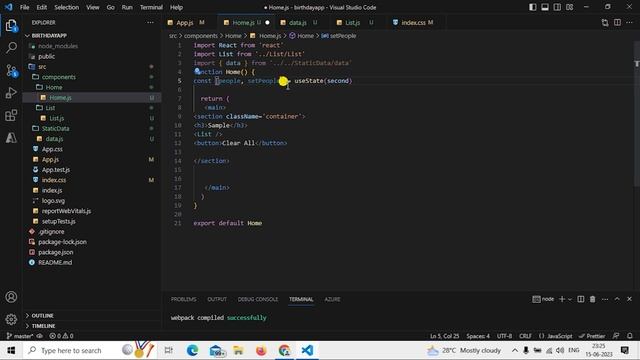Open terminal panel more actions

coord(605,299)
